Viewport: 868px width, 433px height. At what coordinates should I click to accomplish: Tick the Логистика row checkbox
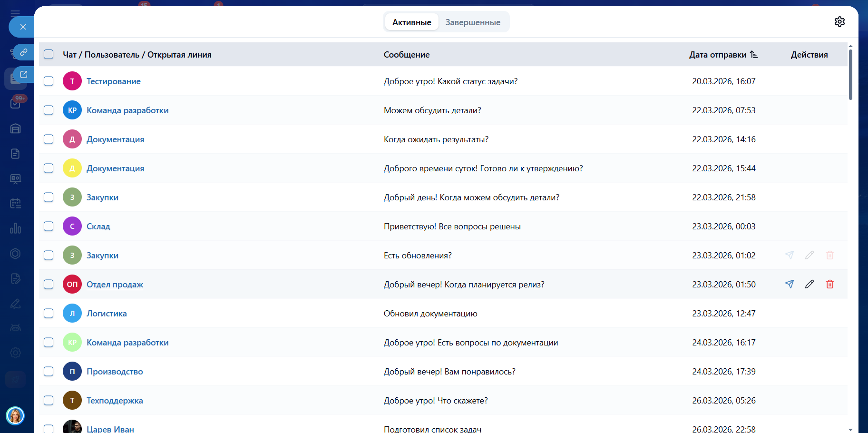49,314
